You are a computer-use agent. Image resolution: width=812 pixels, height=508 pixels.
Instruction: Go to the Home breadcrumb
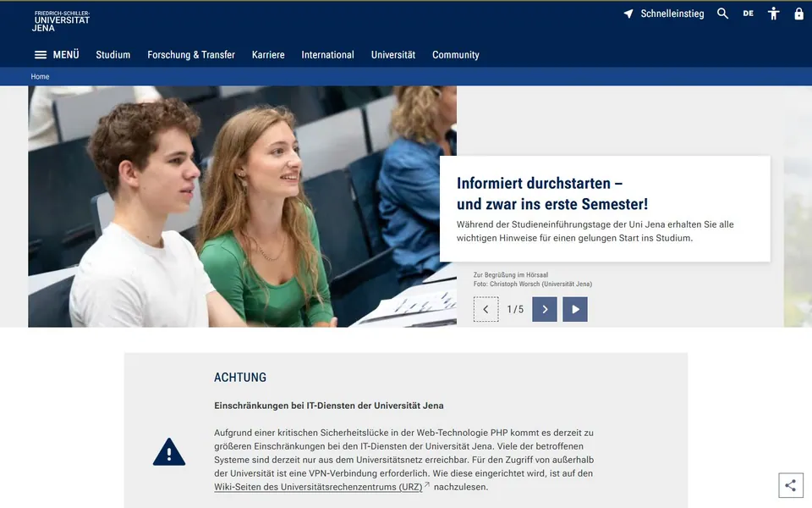(x=40, y=77)
